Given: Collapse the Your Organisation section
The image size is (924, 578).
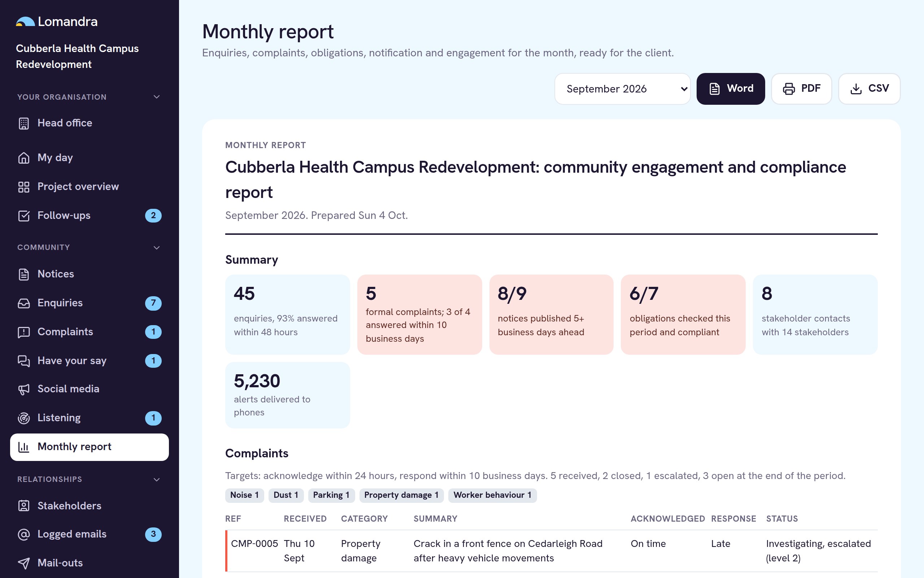Looking at the screenshot, I should click(x=157, y=97).
